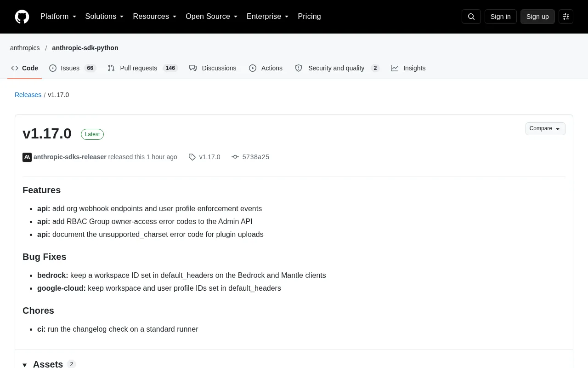This screenshot has width=588, height=368.
Task: Click the Features heading
Action: click(41, 190)
